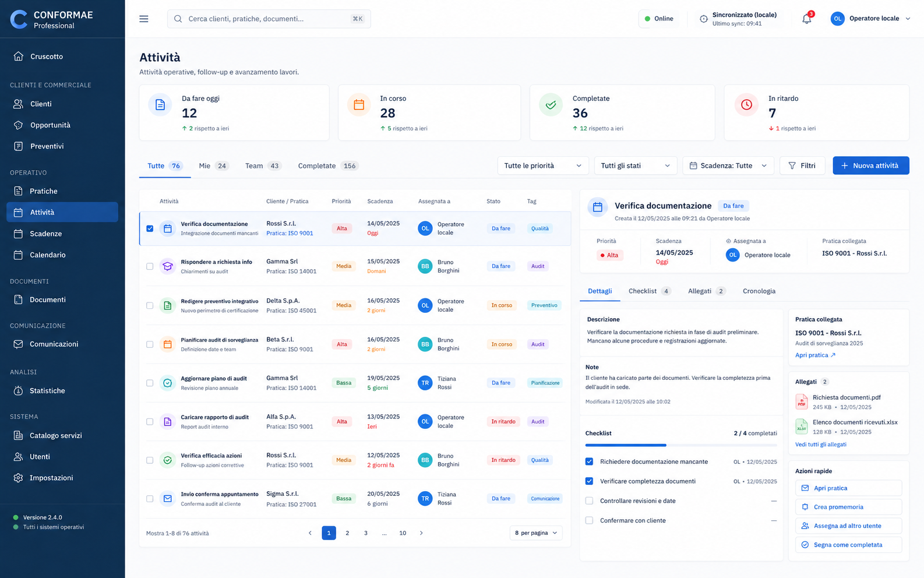Follow the Vedi tutti gli allegati link
924x578 pixels.
tap(820, 445)
